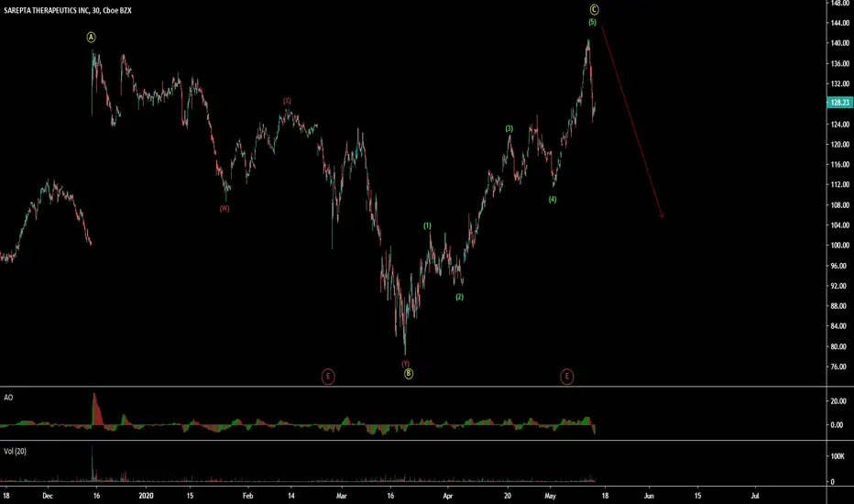Click the 128.23 current price tag

(839, 103)
